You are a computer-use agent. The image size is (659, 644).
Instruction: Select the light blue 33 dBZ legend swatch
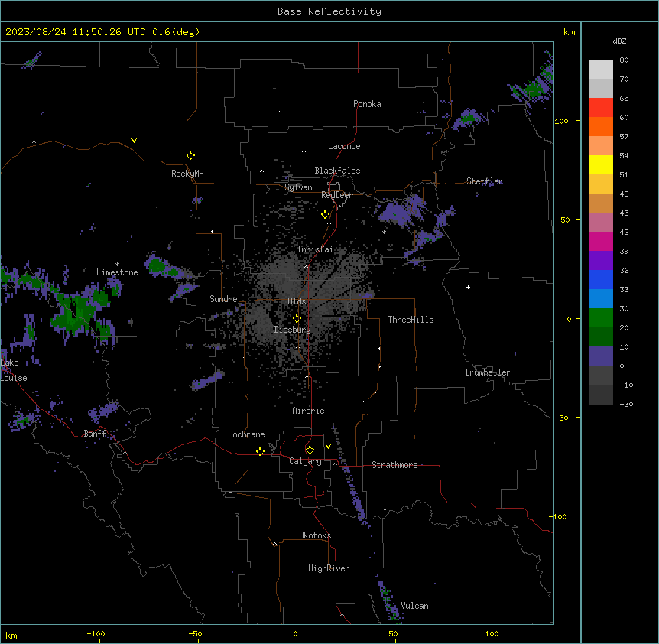click(601, 299)
